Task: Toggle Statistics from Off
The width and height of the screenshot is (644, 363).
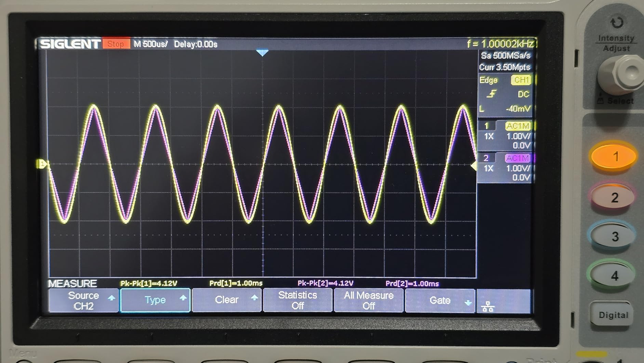Action: point(297,300)
